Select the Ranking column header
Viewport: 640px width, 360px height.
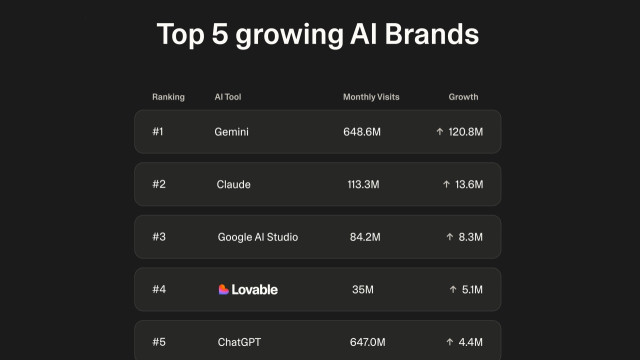tap(168, 97)
